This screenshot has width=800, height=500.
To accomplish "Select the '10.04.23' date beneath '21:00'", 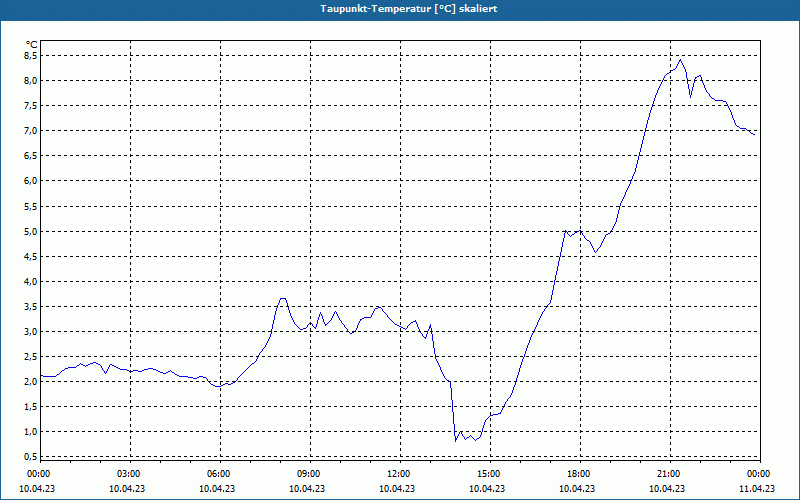I will 667,489.
